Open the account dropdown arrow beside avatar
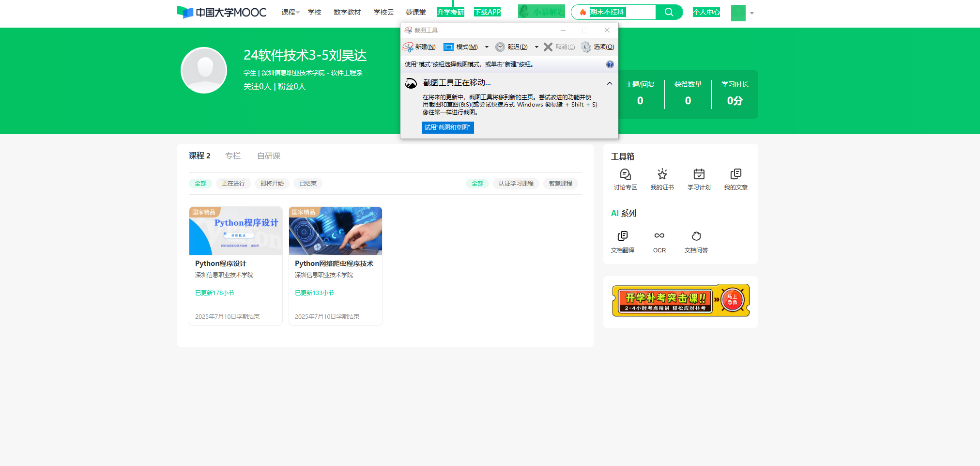Screen dimensions: 980x466 click(x=751, y=14)
